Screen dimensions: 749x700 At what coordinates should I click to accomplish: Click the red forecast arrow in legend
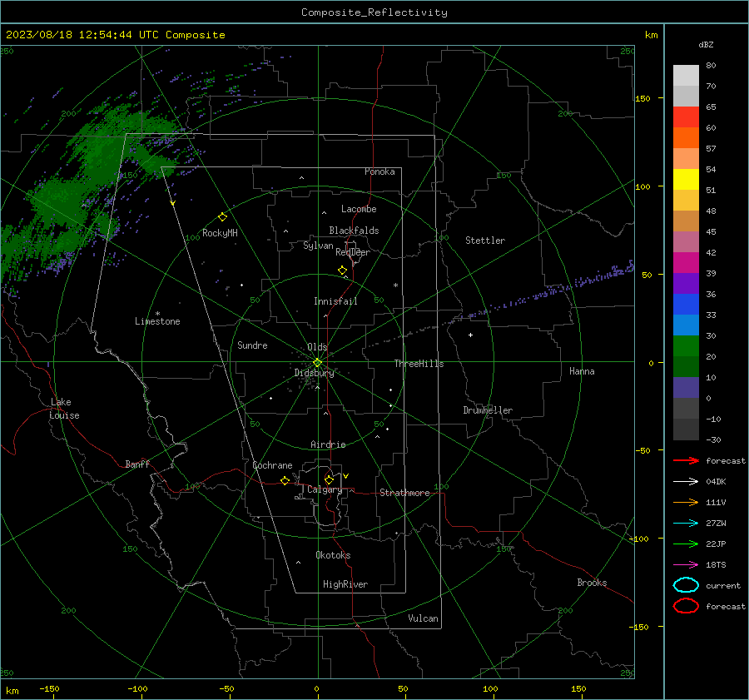pos(686,460)
